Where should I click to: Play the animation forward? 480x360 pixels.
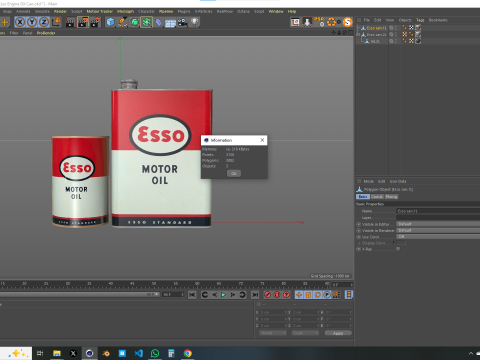coord(223,295)
